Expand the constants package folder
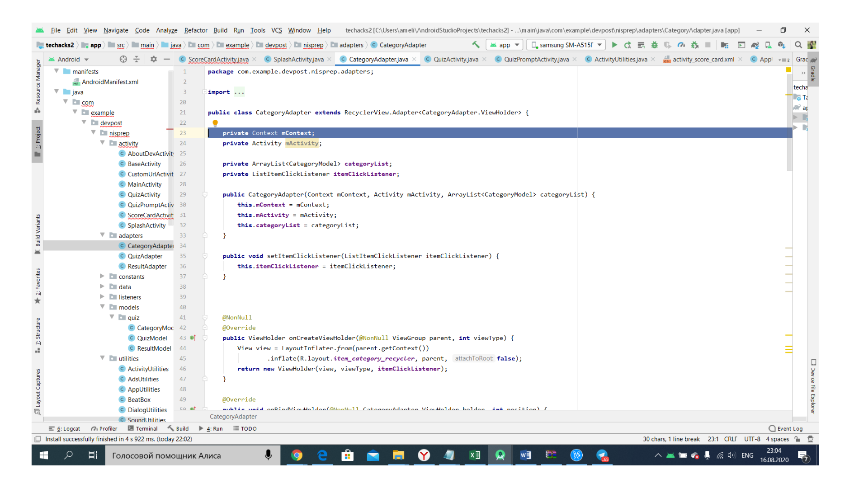868x488 pixels. [102, 277]
